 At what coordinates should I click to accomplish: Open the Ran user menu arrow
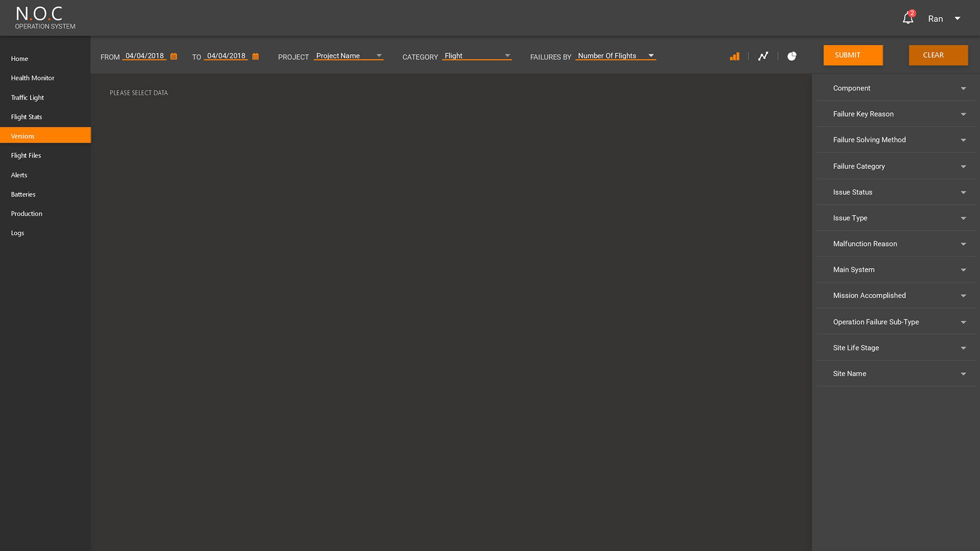tap(958, 18)
